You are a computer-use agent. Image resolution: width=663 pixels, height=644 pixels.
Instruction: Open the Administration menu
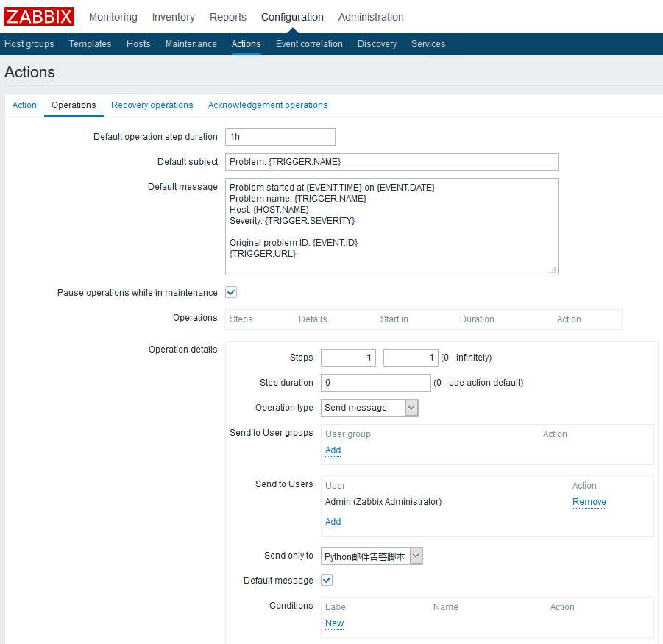click(x=371, y=17)
